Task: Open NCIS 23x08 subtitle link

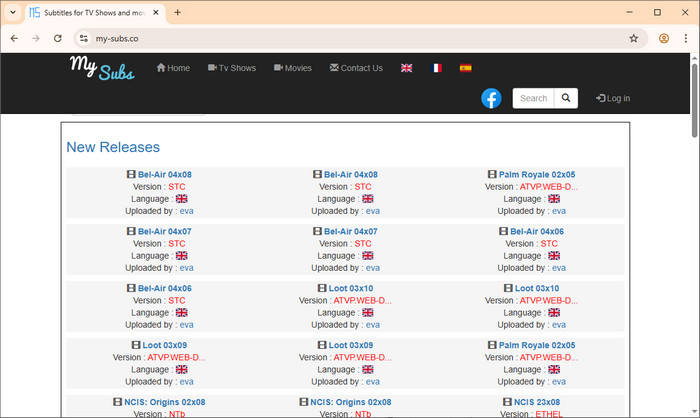Action: click(x=537, y=402)
